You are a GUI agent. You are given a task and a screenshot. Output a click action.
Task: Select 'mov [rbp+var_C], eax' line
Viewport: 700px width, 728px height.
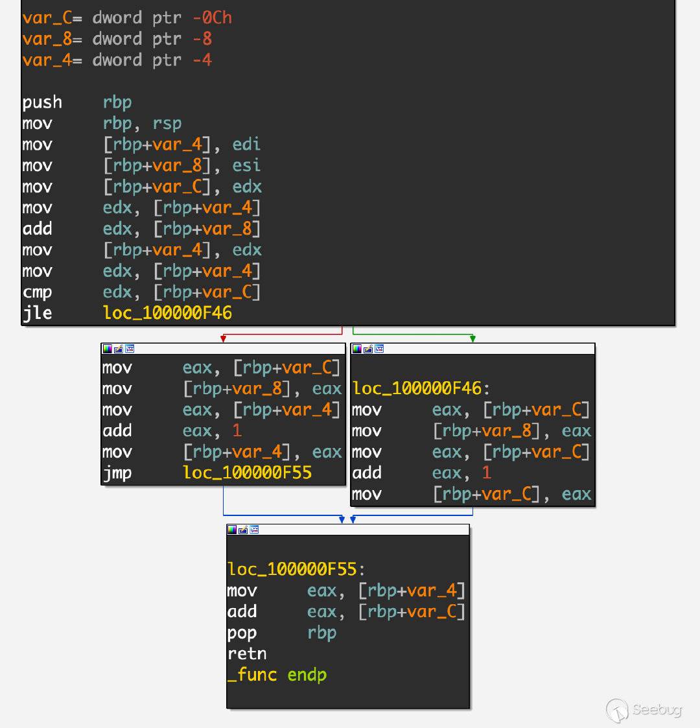472,494
